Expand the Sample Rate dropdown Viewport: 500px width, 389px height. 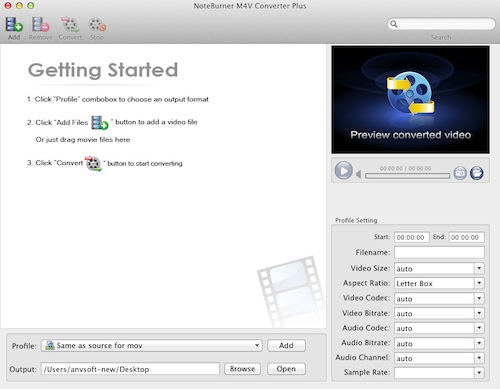pyautogui.click(x=479, y=373)
